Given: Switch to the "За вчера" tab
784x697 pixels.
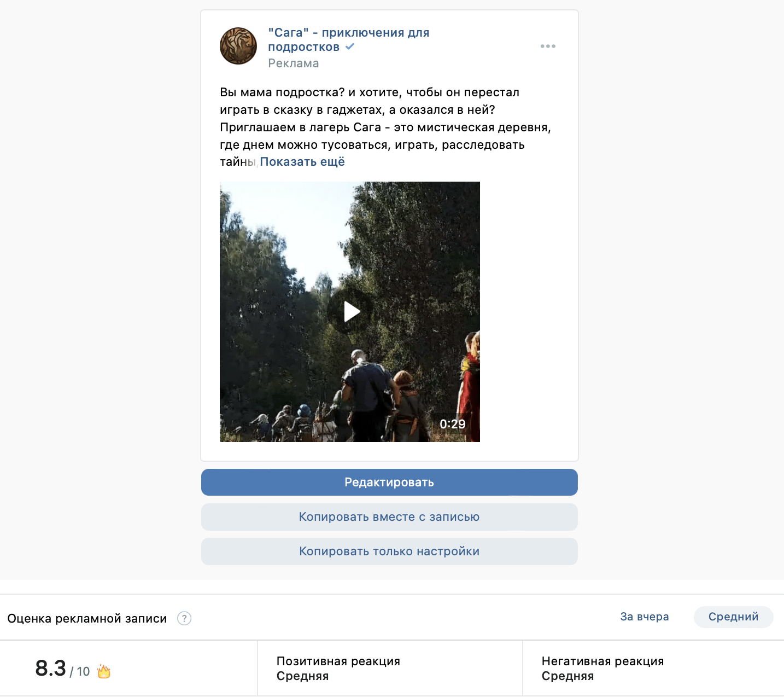Looking at the screenshot, I should [x=644, y=617].
